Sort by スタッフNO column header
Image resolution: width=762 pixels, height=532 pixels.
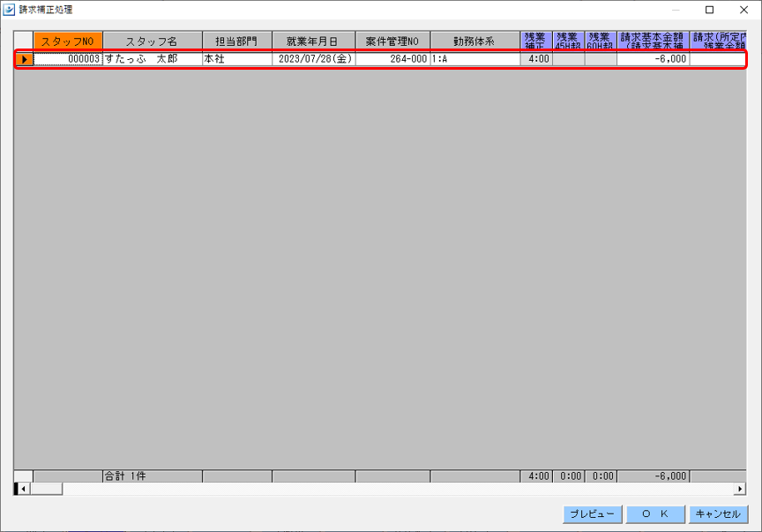tap(68, 41)
